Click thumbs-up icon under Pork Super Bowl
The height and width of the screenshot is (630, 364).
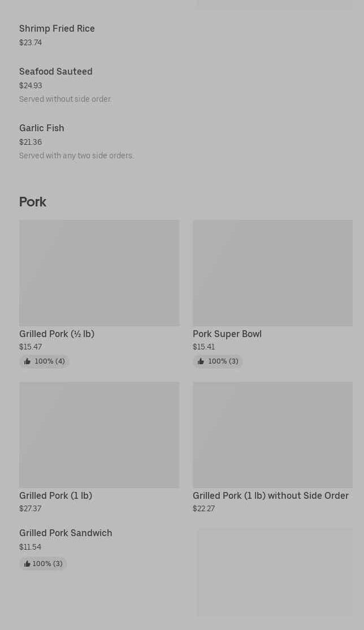pyautogui.click(x=201, y=361)
